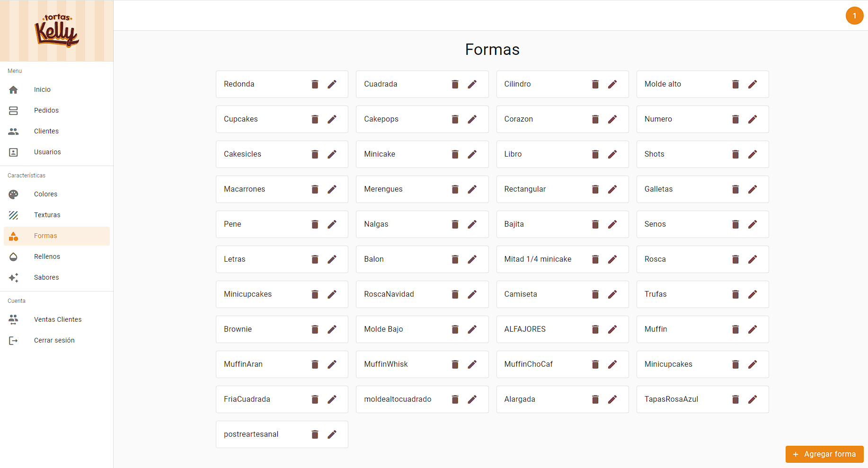Edit the Molde alto shape

pos(752,84)
